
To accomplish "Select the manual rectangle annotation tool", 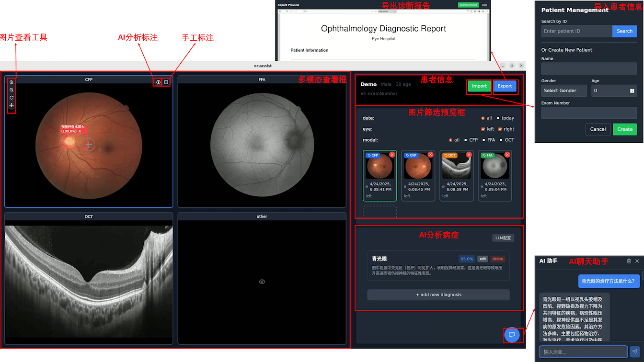I will (x=166, y=82).
